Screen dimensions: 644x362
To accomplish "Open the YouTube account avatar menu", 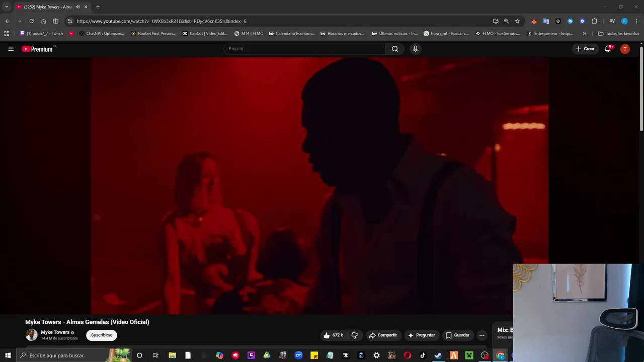I will tap(625, 49).
